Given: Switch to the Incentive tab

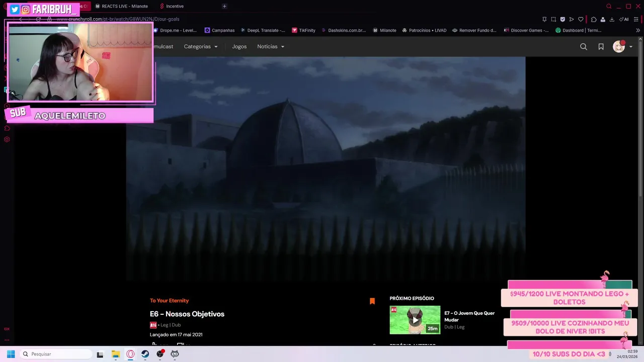Looking at the screenshot, I should click(172, 6).
